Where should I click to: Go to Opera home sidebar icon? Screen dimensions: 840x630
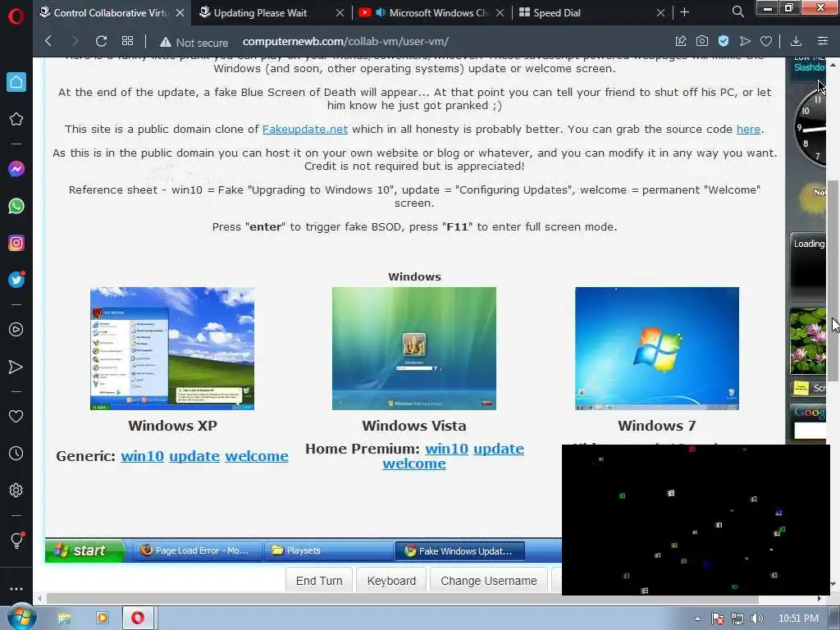[16, 82]
